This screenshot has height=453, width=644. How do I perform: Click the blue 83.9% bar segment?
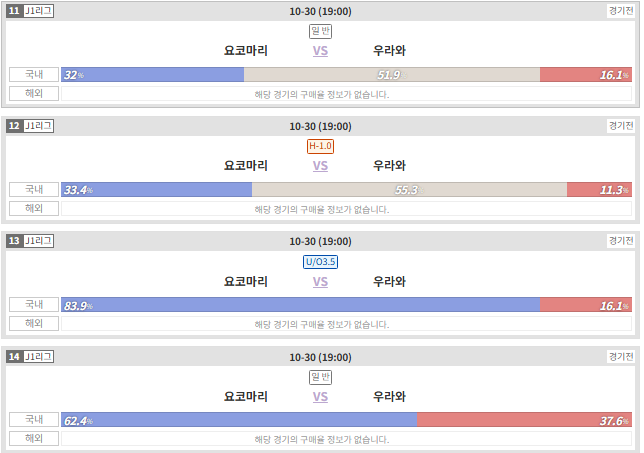click(301, 305)
